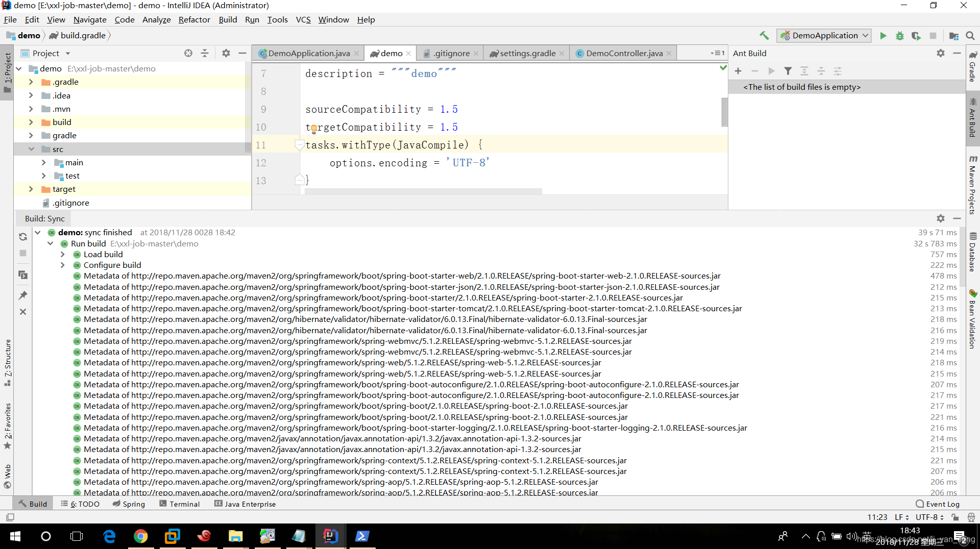The image size is (980, 549).
Task: Toggle Structure tool window on left sidebar
Action: pyautogui.click(x=8, y=363)
